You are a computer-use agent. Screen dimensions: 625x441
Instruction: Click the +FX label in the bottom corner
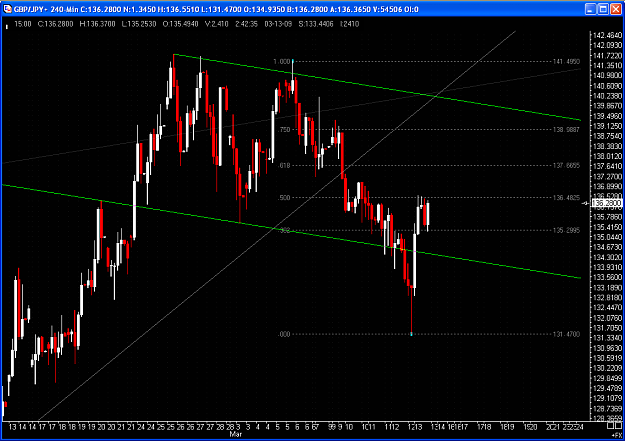(x=616, y=435)
